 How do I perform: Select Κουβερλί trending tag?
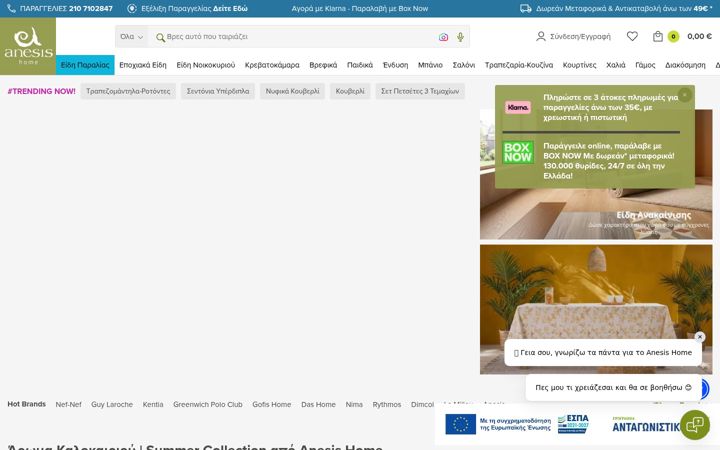350,91
